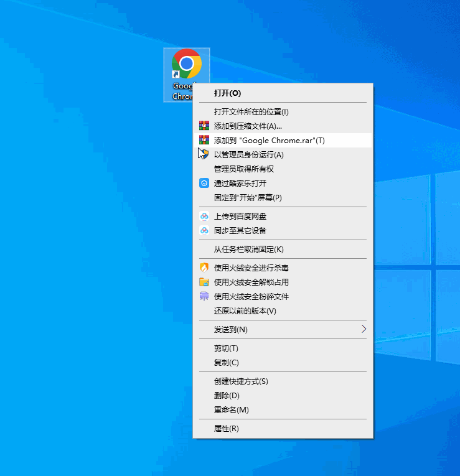This screenshot has height=476, width=460.
Task: Click the shredder icon for 使用火绒安全粉碎文件
Action: (x=204, y=296)
